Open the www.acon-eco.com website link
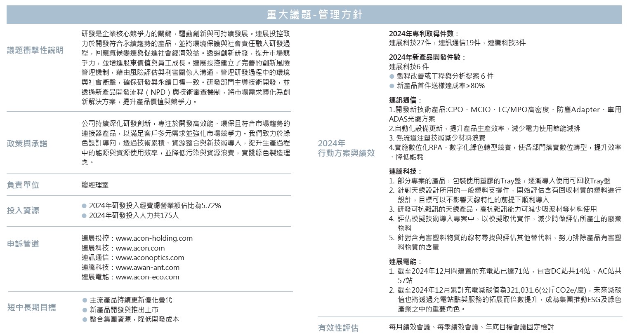Screen dimensions: 644x333 [x=147, y=277]
